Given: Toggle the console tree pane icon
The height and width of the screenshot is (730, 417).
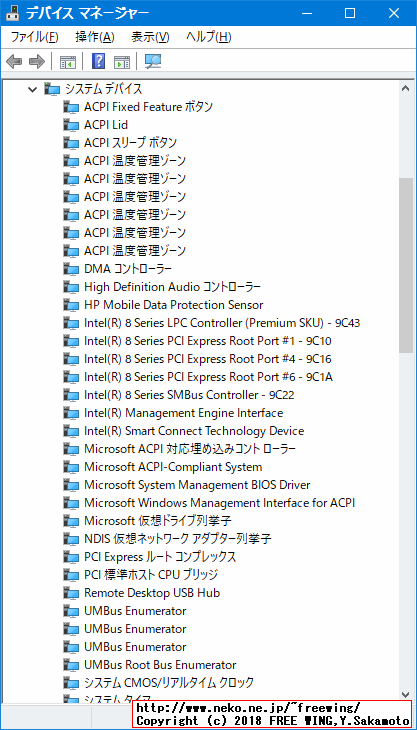Looking at the screenshot, I should (68, 61).
